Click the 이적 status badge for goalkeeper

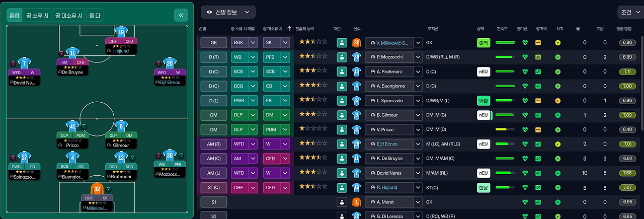point(484,43)
